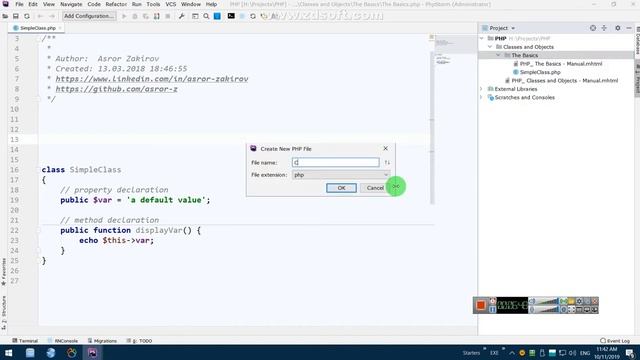This screenshot has width=640, height=360.
Task: Click the Back navigation arrow
Action: click(x=40, y=16)
